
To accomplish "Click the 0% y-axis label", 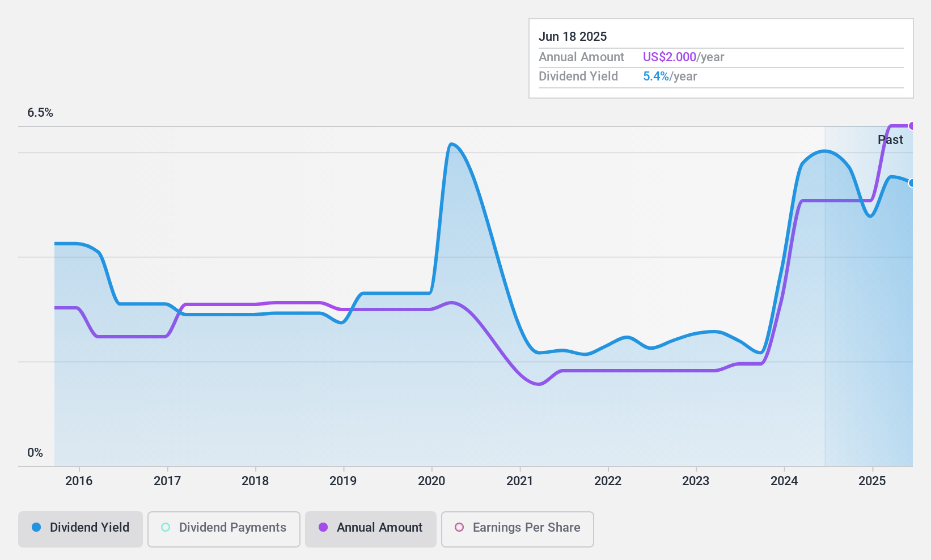I will click(35, 453).
